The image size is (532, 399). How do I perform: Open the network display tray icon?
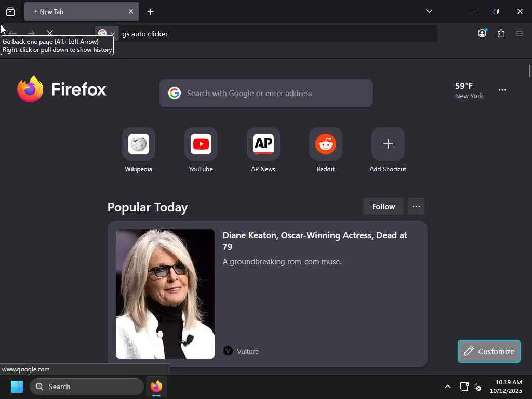point(464,387)
